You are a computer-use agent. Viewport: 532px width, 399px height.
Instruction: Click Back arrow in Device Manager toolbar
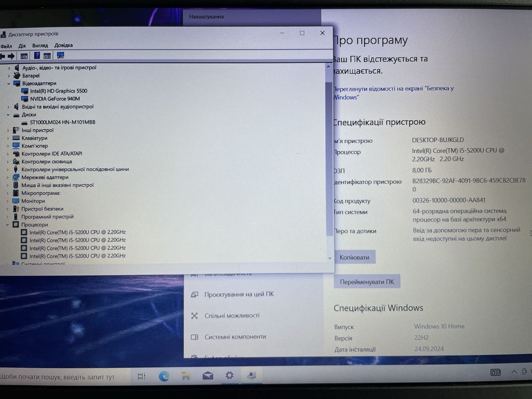click(x=2, y=56)
